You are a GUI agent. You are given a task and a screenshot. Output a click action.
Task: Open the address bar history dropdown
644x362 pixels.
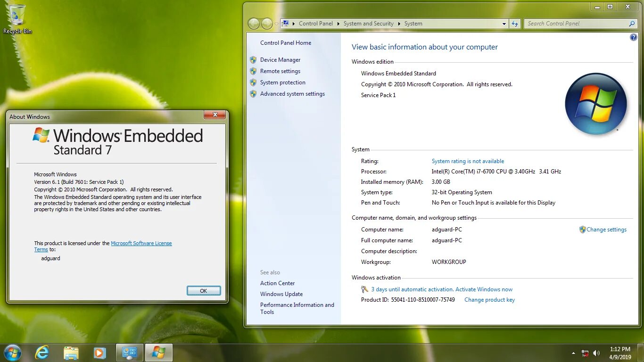click(x=504, y=24)
